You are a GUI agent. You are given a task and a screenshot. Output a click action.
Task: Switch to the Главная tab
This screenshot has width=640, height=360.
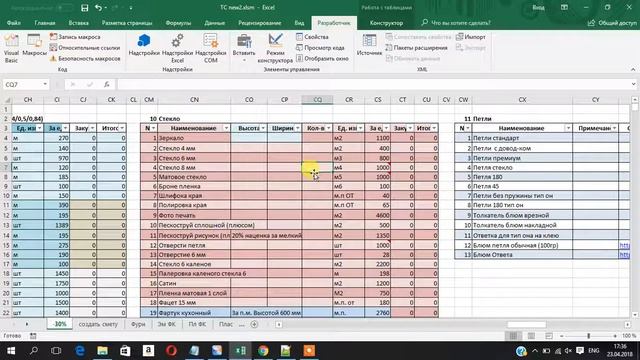click(x=45, y=23)
